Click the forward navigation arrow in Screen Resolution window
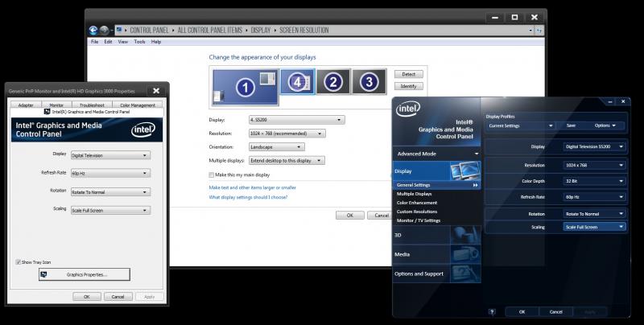644x325 pixels. [x=105, y=30]
